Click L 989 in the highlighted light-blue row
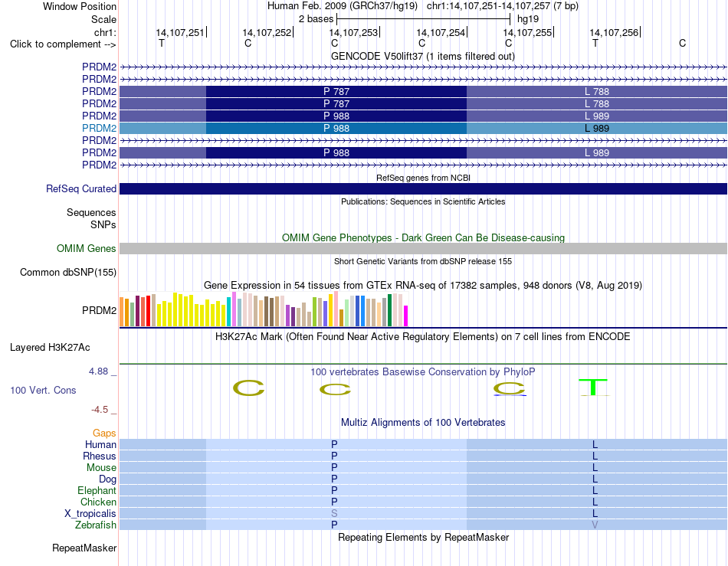The image size is (728, 566). tap(597, 129)
